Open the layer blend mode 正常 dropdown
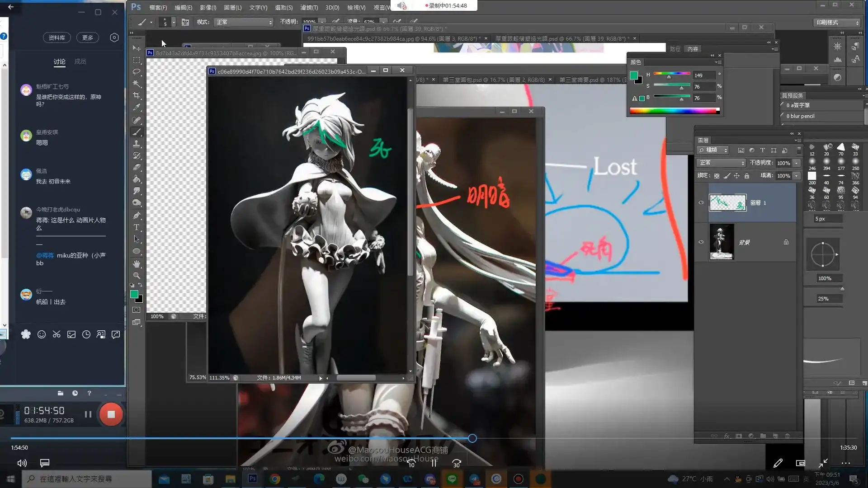The width and height of the screenshot is (868, 488). (721, 163)
